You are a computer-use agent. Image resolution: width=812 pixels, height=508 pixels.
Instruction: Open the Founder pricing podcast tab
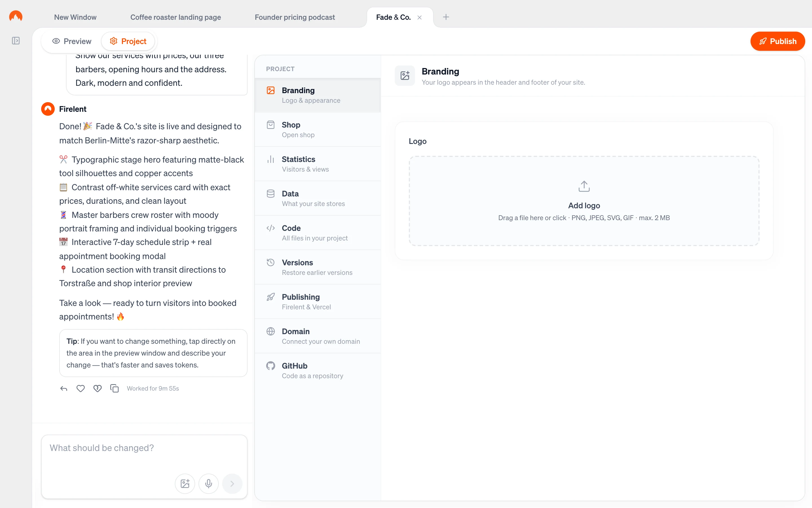coord(295,17)
